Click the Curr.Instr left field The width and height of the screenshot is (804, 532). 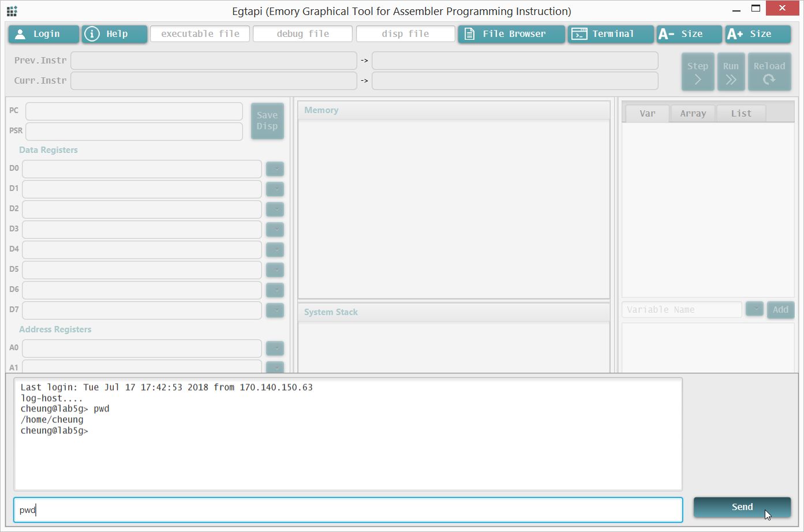pos(214,81)
